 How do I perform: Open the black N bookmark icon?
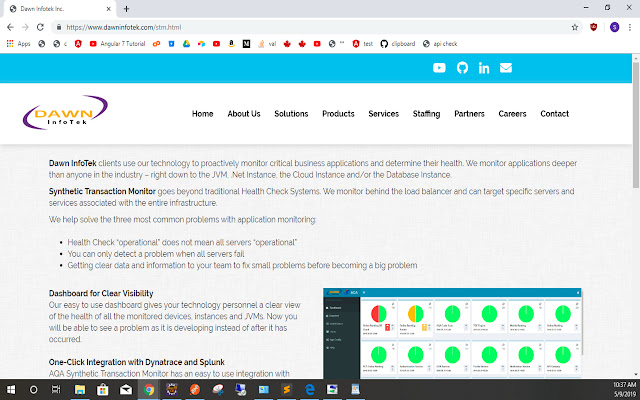point(246,44)
